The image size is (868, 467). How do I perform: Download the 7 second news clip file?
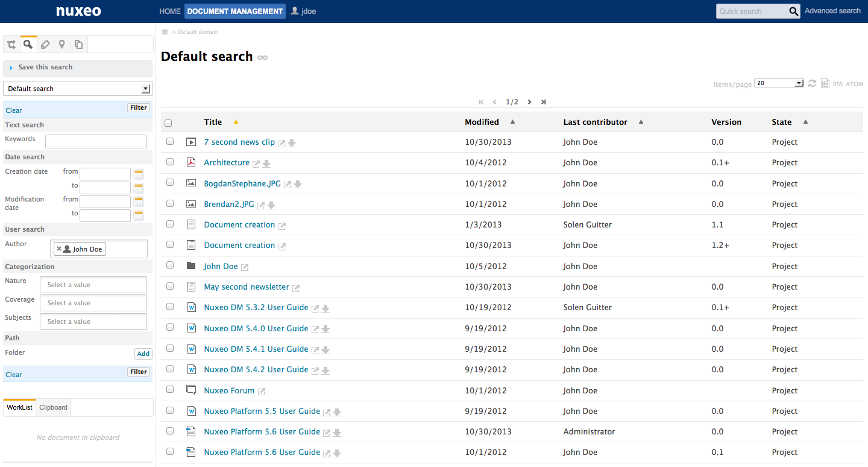[x=292, y=143]
